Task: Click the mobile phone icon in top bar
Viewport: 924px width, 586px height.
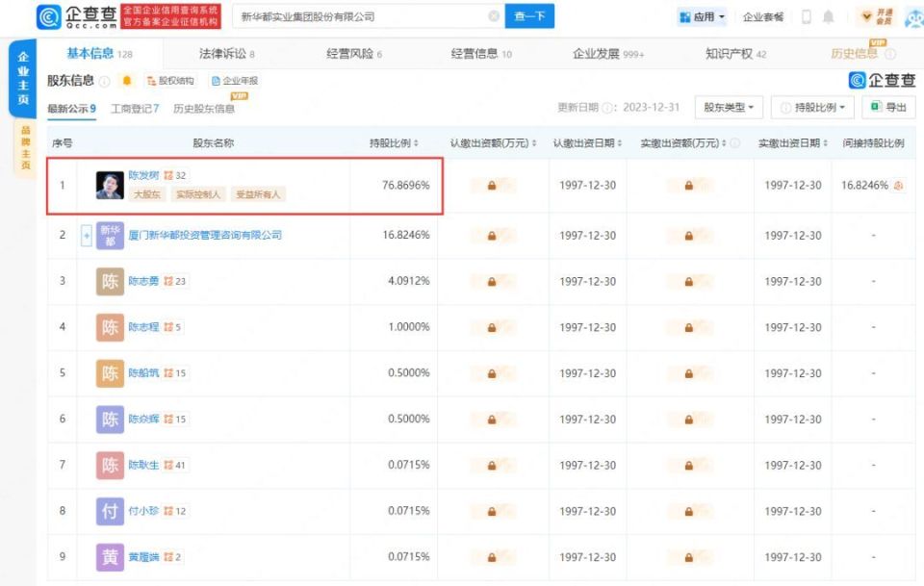Action: pos(807,16)
